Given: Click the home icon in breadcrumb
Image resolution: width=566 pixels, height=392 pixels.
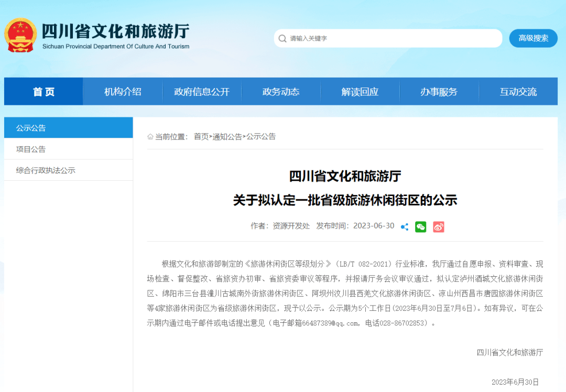Looking at the screenshot, I should pos(150,137).
